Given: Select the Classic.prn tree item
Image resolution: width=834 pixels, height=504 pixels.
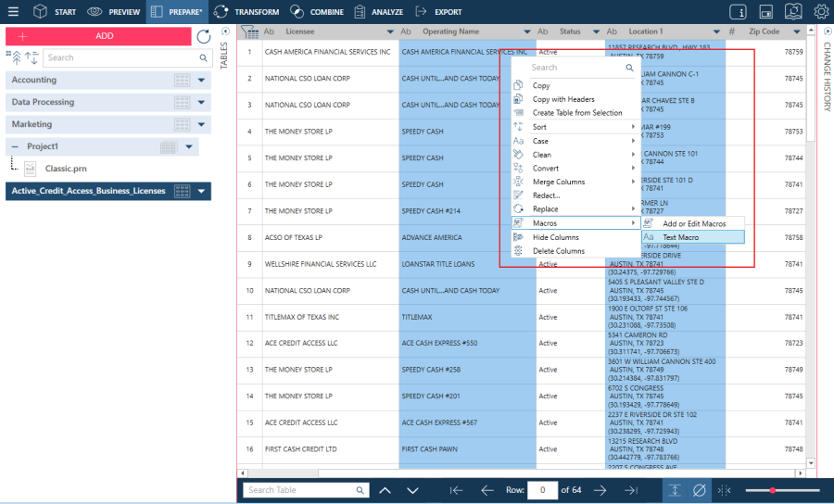Looking at the screenshot, I should point(66,169).
